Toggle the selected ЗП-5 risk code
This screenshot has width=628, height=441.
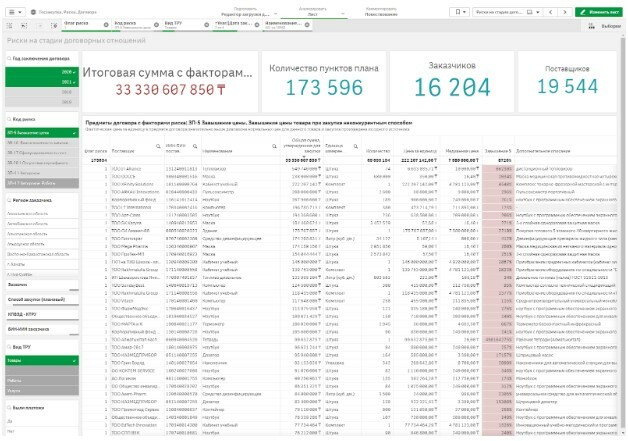(x=42, y=133)
